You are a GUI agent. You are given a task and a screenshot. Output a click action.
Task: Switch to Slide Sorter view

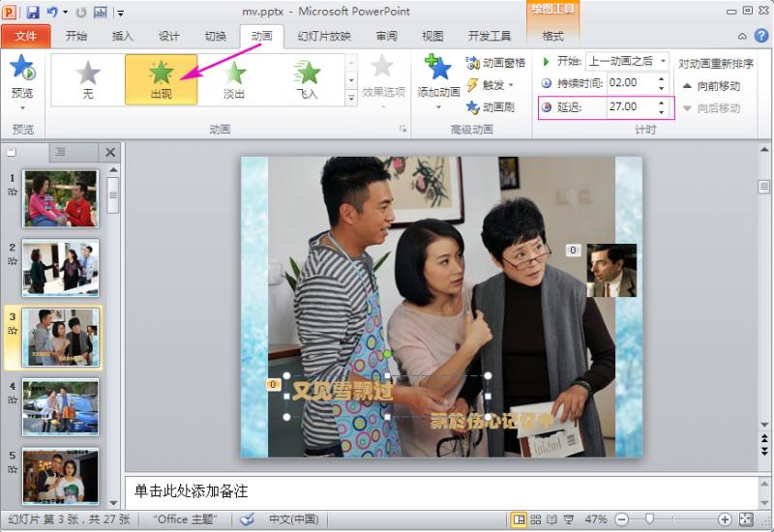pyautogui.click(x=536, y=519)
